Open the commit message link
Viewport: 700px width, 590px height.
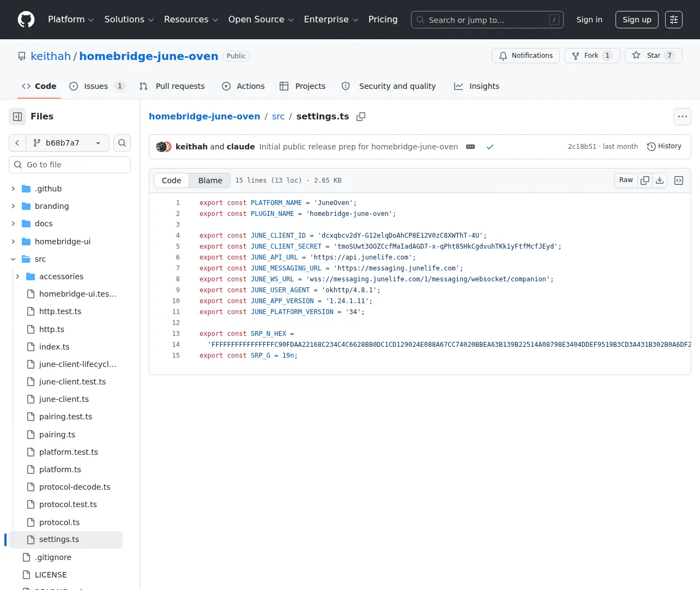pyautogui.click(x=359, y=147)
